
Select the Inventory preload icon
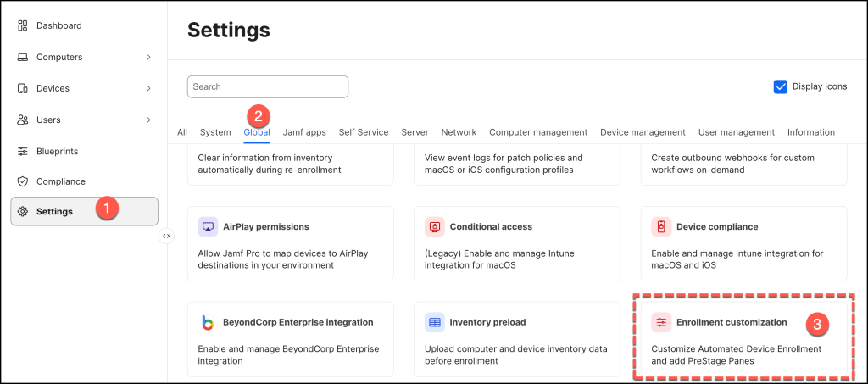point(435,322)
